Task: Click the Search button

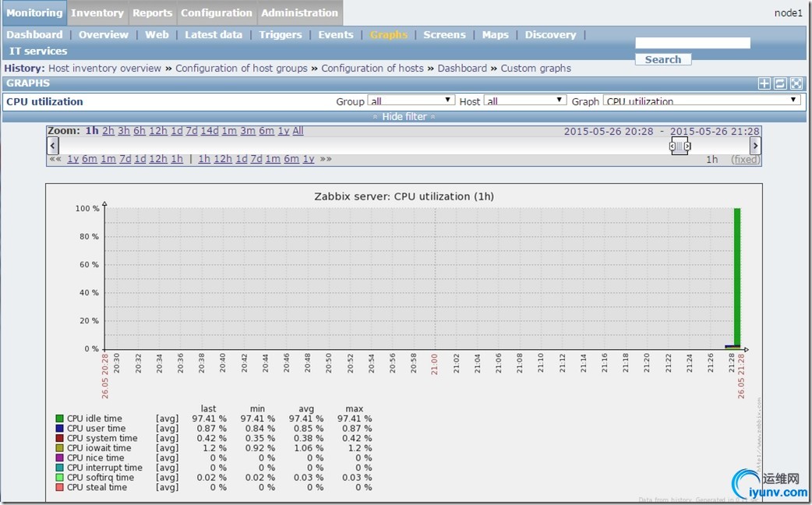Action: 663,59
